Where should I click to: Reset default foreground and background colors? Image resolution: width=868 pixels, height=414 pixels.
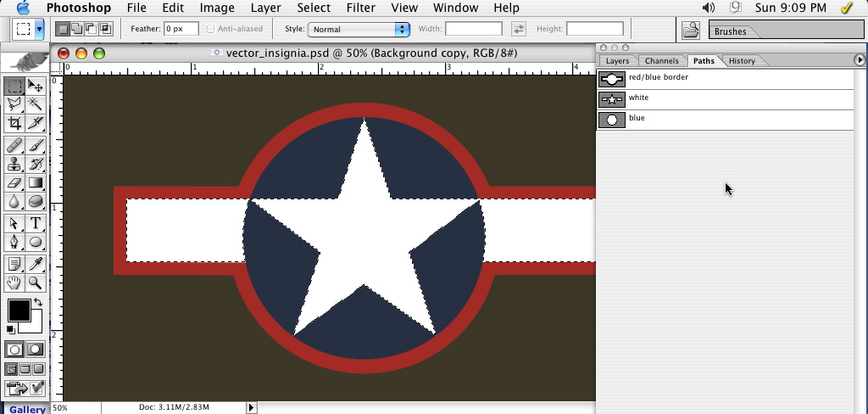[x=10, y=329]
